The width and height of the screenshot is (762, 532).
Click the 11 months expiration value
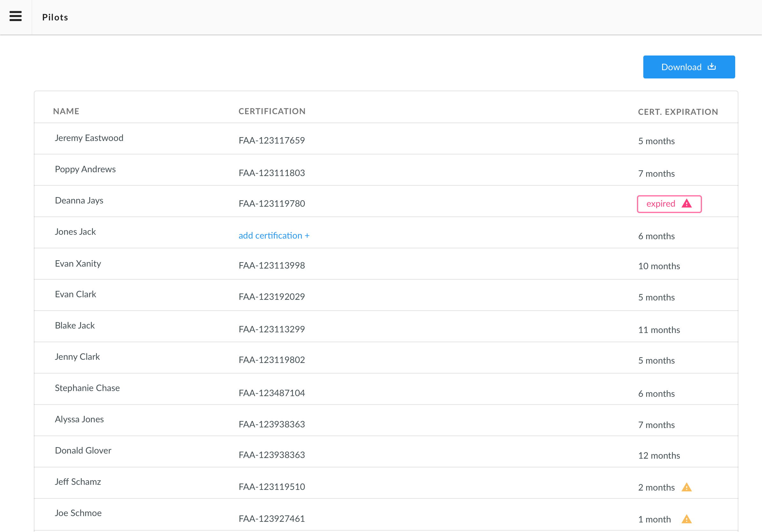coord(659,330)
